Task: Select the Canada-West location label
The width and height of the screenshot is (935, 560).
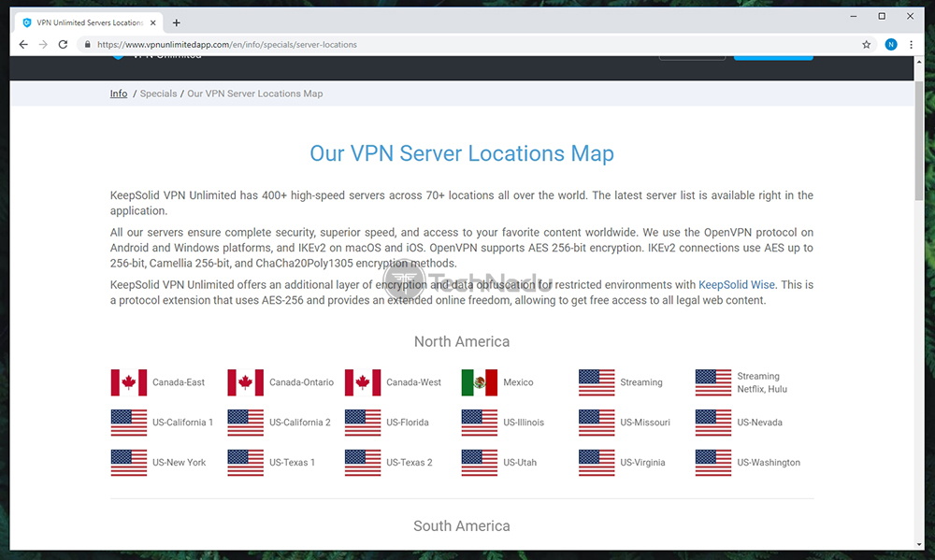Action: pos(414,382)
